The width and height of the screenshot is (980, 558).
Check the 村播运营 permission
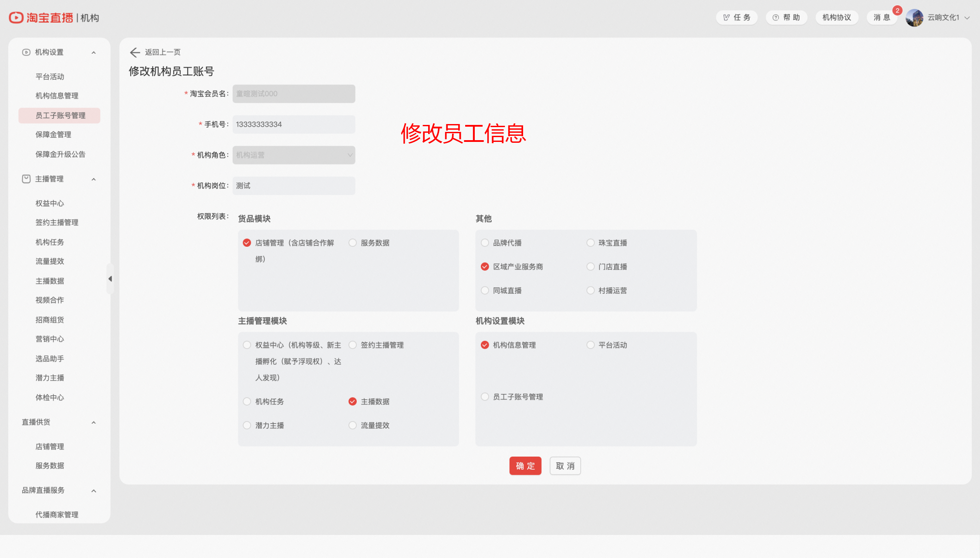591,291
